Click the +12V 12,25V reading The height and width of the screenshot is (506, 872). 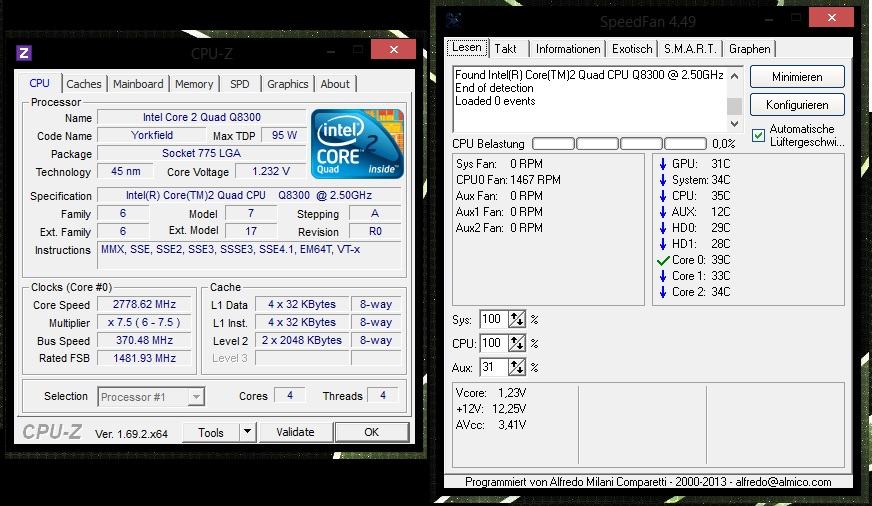point(491,409)
